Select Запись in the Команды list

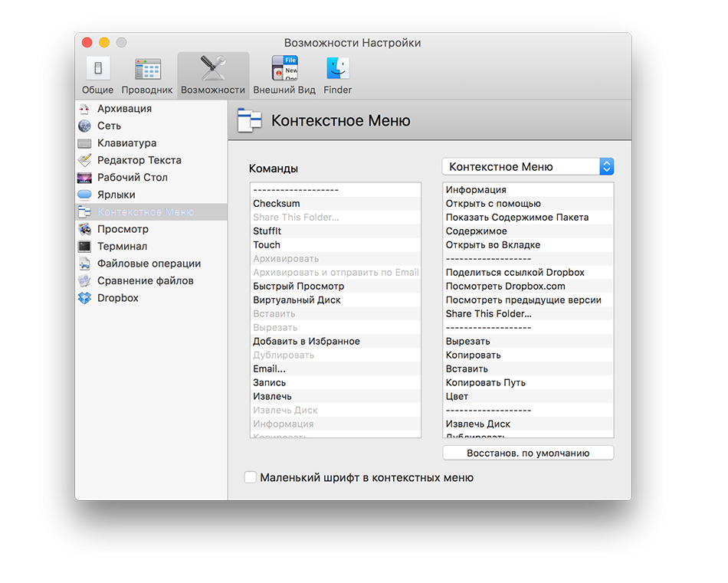click(x=335, y=382)
